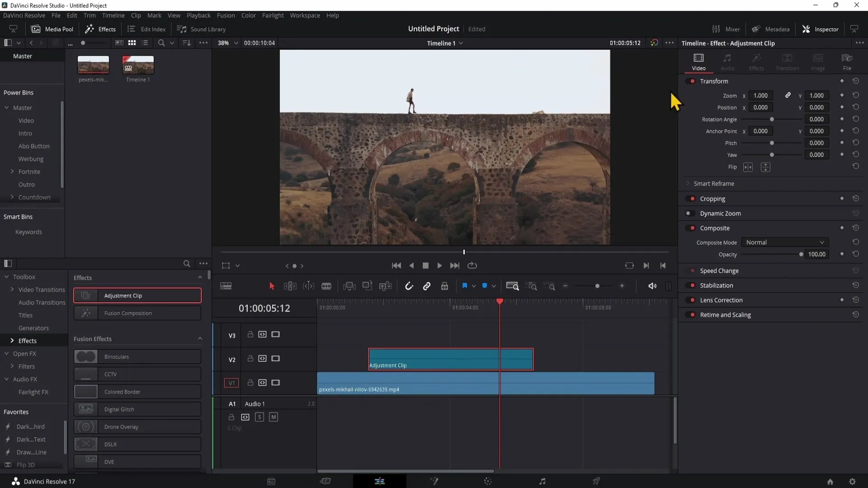Image resolution: width=868 pixels, height=488 pixels.
Task: Click the Razor/Blade edit tool icon
Action: (x=327, y=286)
